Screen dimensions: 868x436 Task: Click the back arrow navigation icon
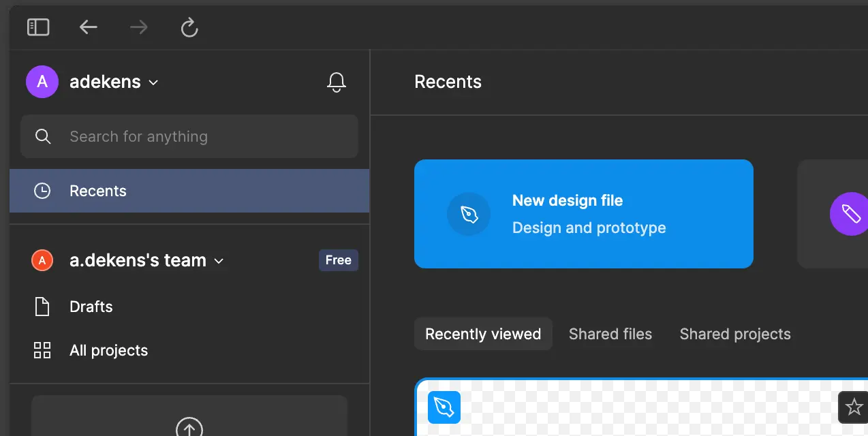[89, 27]
